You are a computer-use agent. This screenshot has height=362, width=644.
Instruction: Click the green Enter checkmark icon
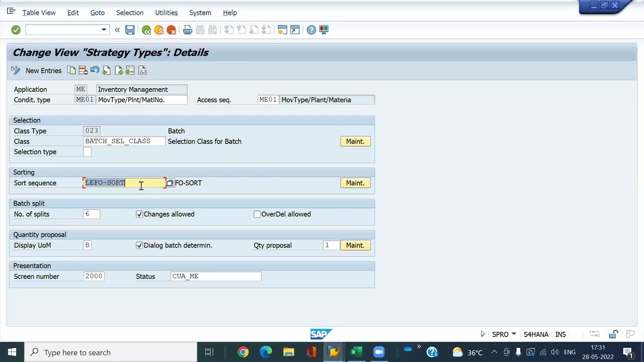[x=16, y=30]
